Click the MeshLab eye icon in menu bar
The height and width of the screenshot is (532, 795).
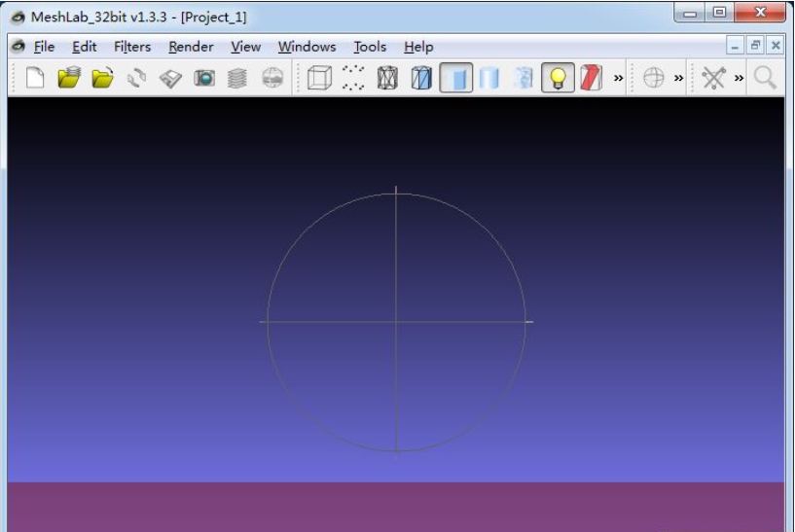[18, 46]
